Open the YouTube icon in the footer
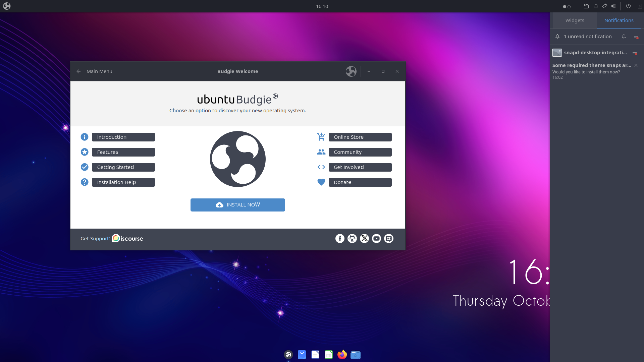The image size is (644, 362). pyautogui.click(x=376, y=238)
